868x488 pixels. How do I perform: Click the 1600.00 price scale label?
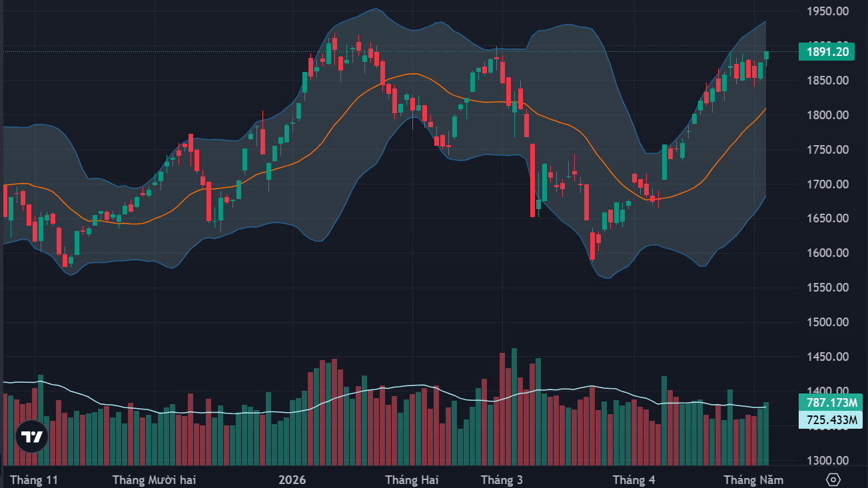pos(827,253)
